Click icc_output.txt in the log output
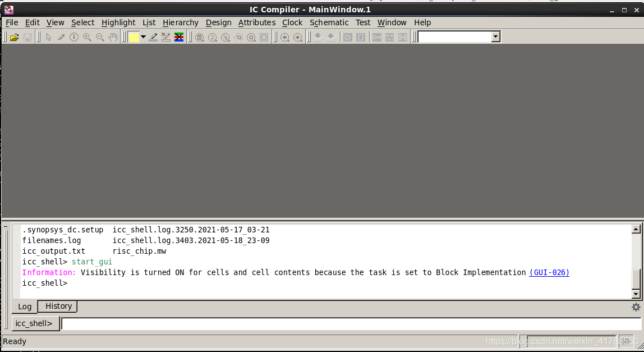 54,251
